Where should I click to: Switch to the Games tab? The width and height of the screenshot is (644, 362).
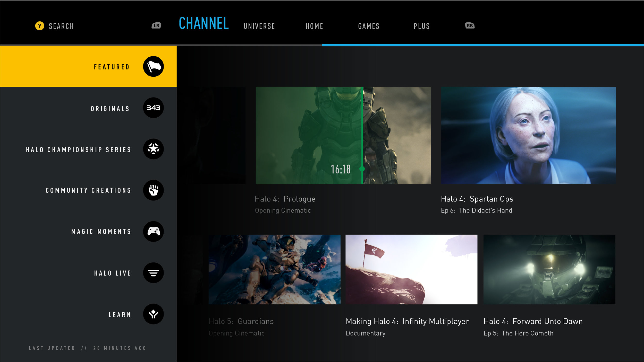[x=369, y=26]
